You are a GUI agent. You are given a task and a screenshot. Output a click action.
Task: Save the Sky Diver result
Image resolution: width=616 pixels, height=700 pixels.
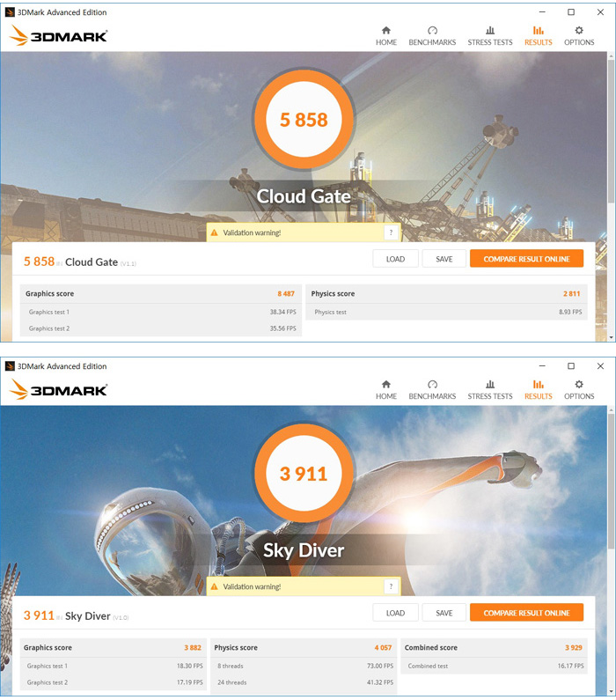tap(444, 613)
